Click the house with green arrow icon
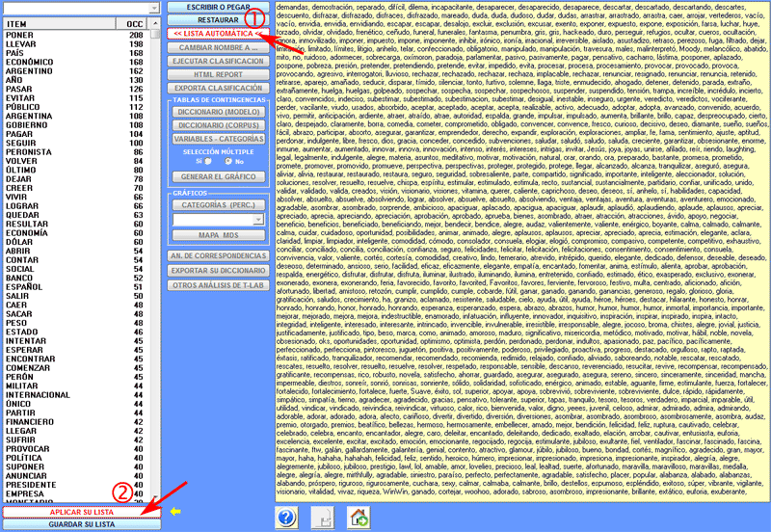Viewport: 771px width, 532px height. (x=358, y=518)
